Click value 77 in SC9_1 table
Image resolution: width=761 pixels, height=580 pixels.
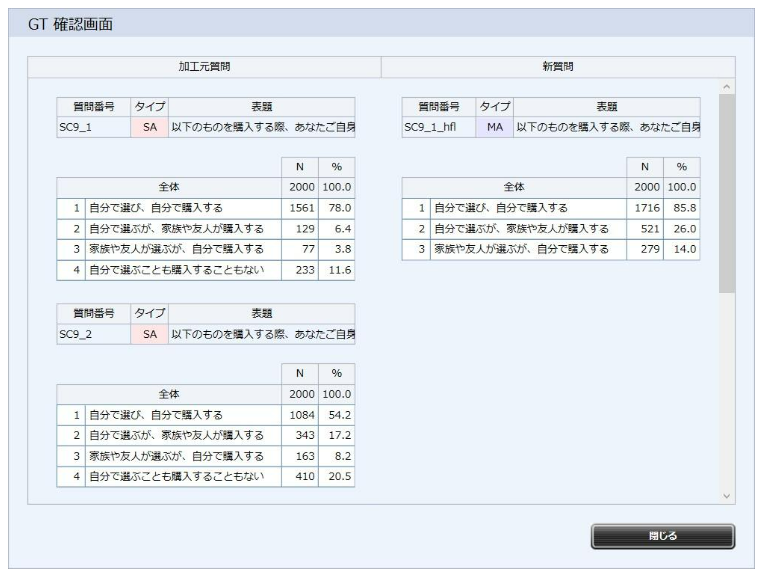coord(300,249)
